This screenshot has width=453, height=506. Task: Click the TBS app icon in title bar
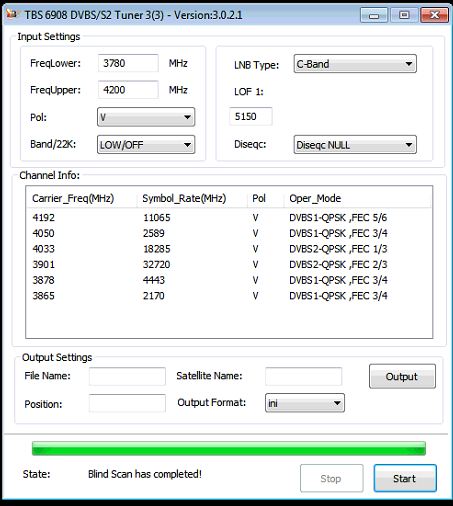click(x=12, y=14)
